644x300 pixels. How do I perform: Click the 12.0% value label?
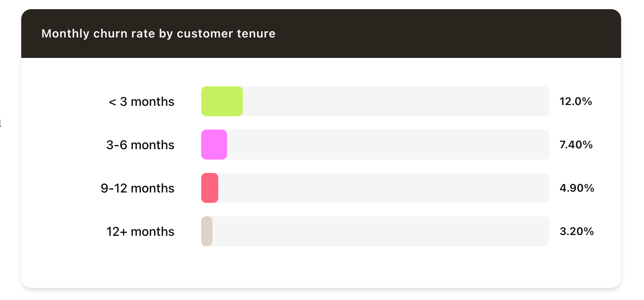(576, 102)
